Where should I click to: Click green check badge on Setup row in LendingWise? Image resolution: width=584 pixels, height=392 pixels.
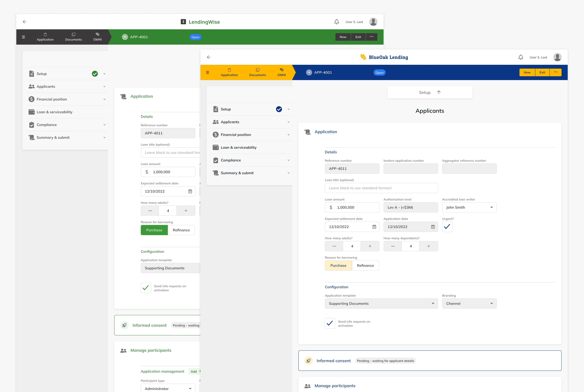point(95,74)
